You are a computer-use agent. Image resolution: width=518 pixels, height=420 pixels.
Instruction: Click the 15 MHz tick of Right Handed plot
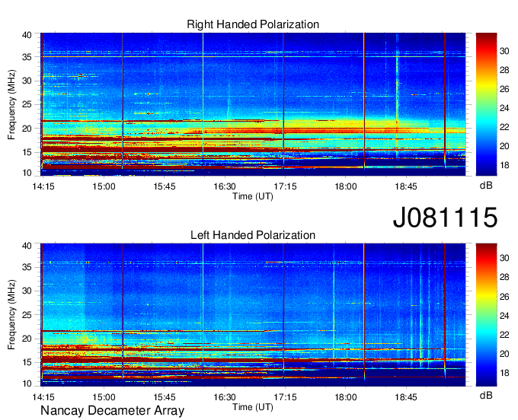(27, 152)
